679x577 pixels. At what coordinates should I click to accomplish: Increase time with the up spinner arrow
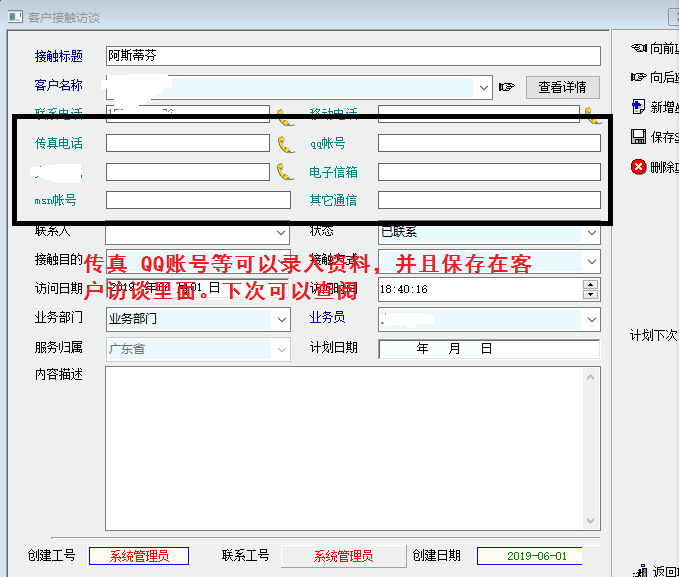tap(590, 284)
